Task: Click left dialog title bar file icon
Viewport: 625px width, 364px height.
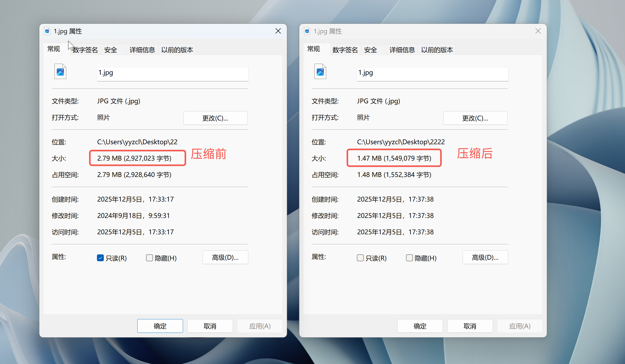Action: point(47,31)
